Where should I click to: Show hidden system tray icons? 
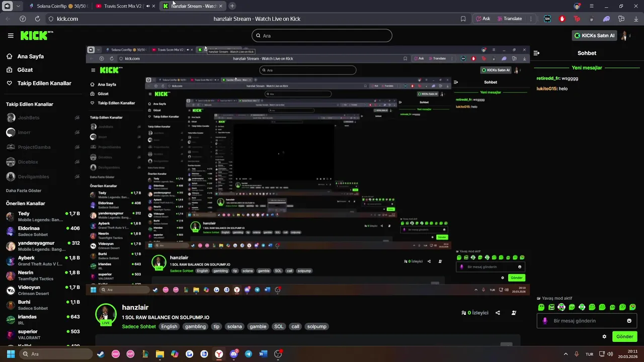coord(566,354)
